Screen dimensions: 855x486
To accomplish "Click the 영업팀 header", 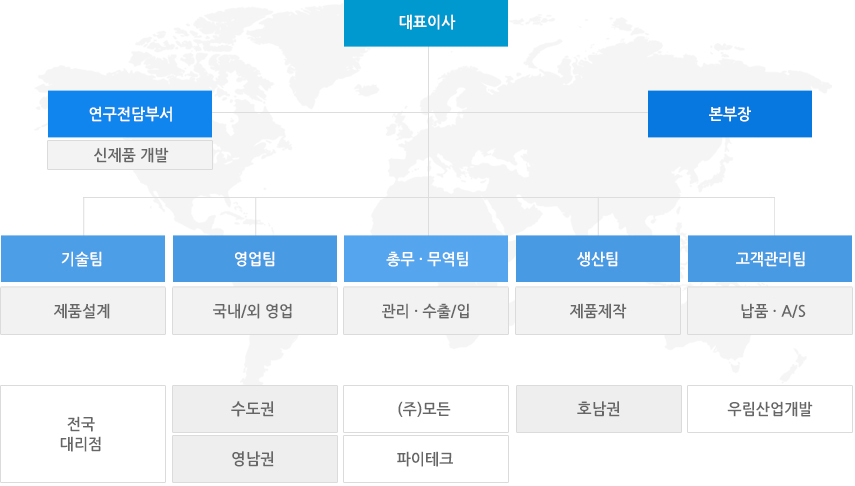I will click(x=255, y=259).
